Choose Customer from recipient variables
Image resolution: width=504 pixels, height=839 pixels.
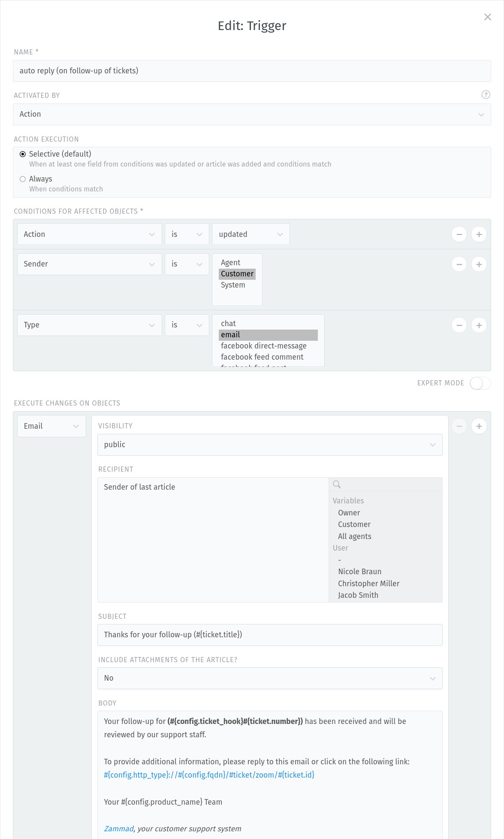[x=386, y=524]
